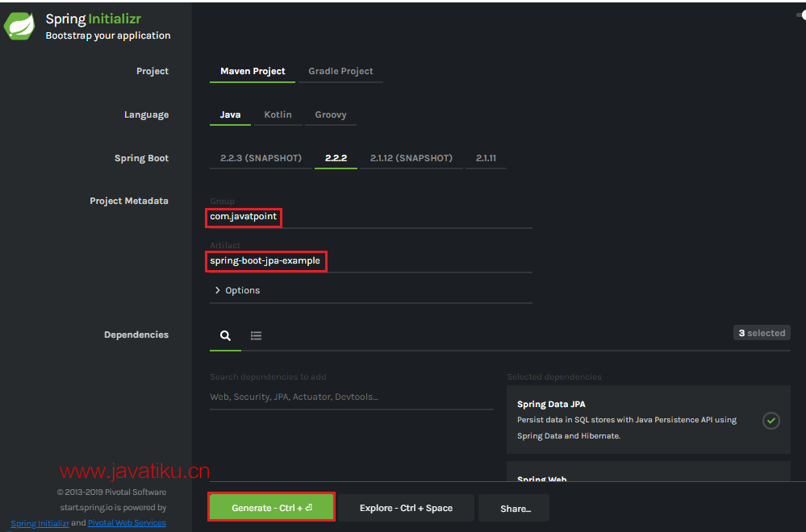Choose Groovy as the language

331,115
